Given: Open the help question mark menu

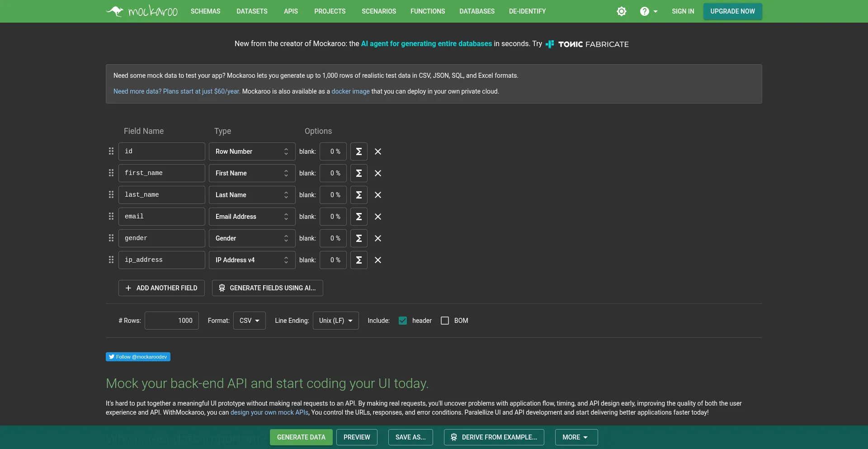Looking at the screenshot, I should pyautogui.click(x=649, y=11).
